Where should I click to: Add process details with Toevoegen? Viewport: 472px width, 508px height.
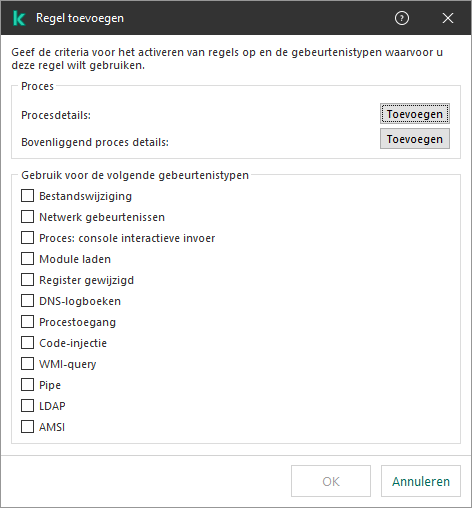click(415, 114)
